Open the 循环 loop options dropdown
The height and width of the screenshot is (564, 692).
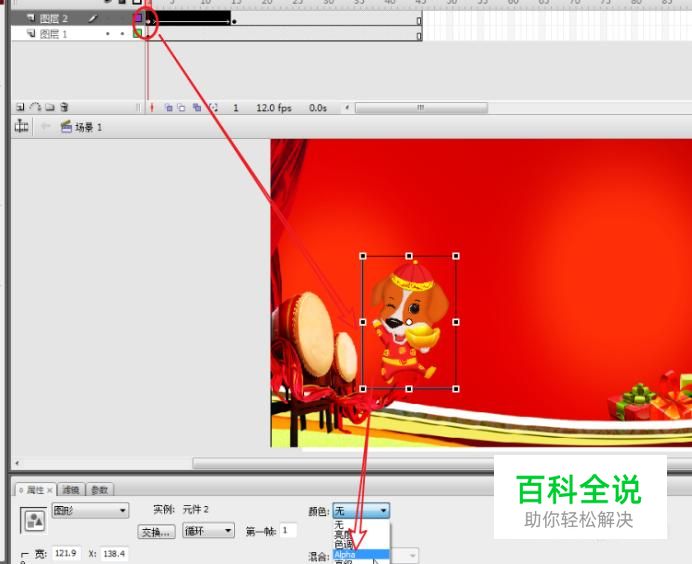pos(208,530)
